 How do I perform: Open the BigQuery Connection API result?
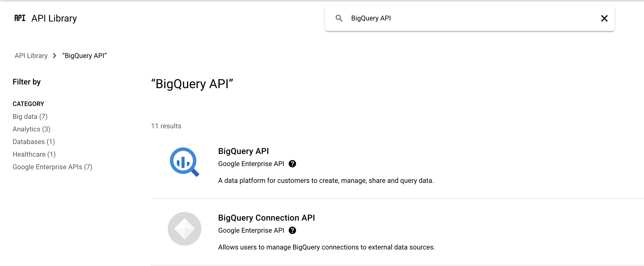[266, 218]
